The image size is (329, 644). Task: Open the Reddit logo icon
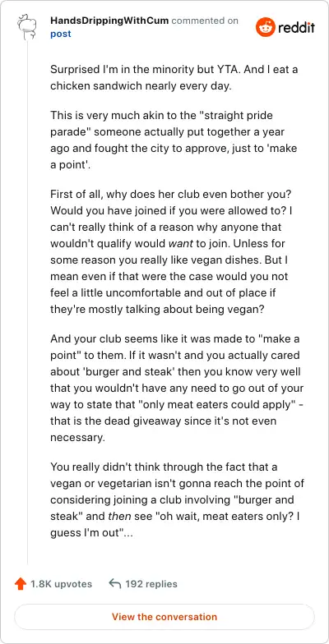click(265, 27)
